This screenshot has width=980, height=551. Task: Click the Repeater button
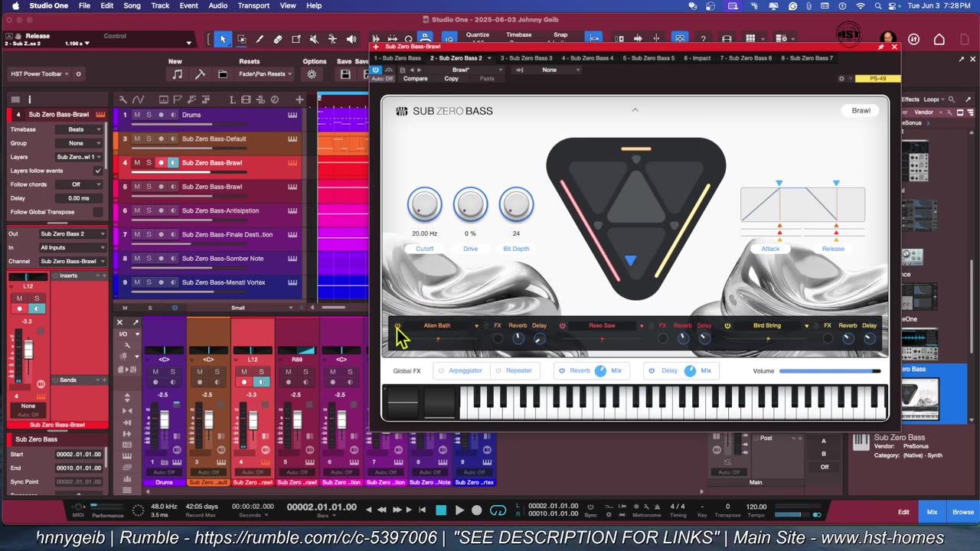514,370
